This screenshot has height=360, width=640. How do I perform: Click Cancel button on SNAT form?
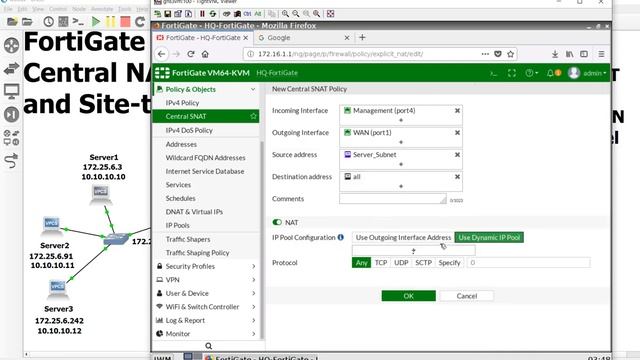(x=467, y=296)
